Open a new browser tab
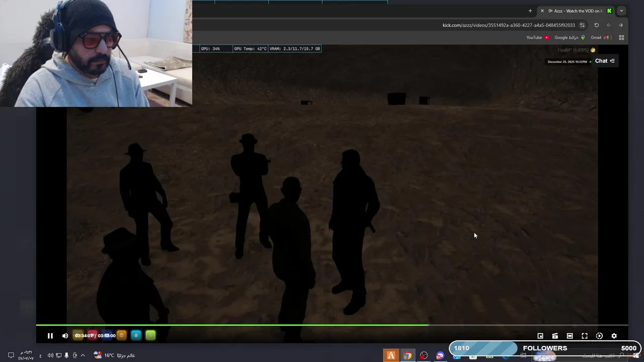 pos(530,11)
